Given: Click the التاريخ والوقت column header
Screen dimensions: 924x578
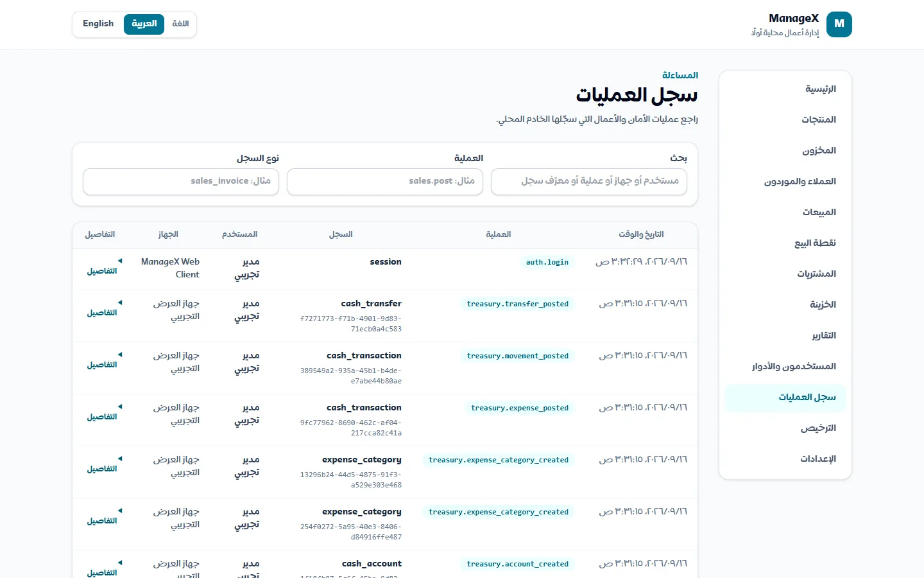Looking at the screenshot, I should 641,234.
